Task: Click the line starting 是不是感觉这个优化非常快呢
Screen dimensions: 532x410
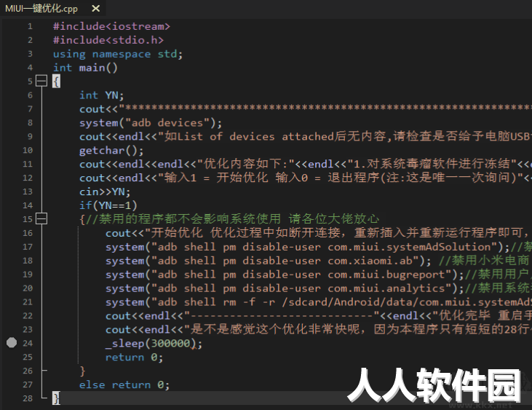Action: pos(319,329)
